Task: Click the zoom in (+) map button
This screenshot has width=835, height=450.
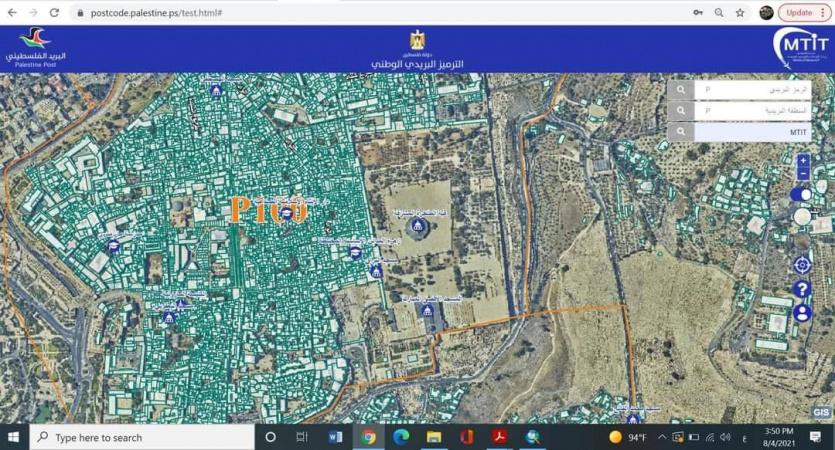Action: coord(803,160)
